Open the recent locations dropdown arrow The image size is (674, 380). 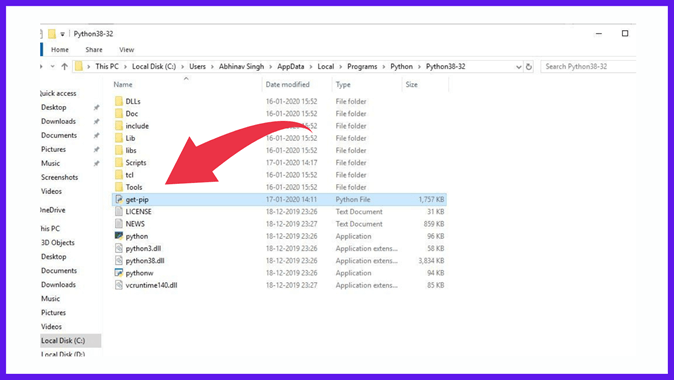(x=52, y=66)
